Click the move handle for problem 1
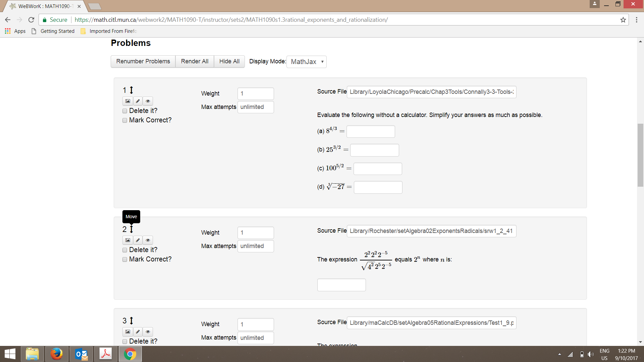The image size is (644, 362). (x=131, y=90)
